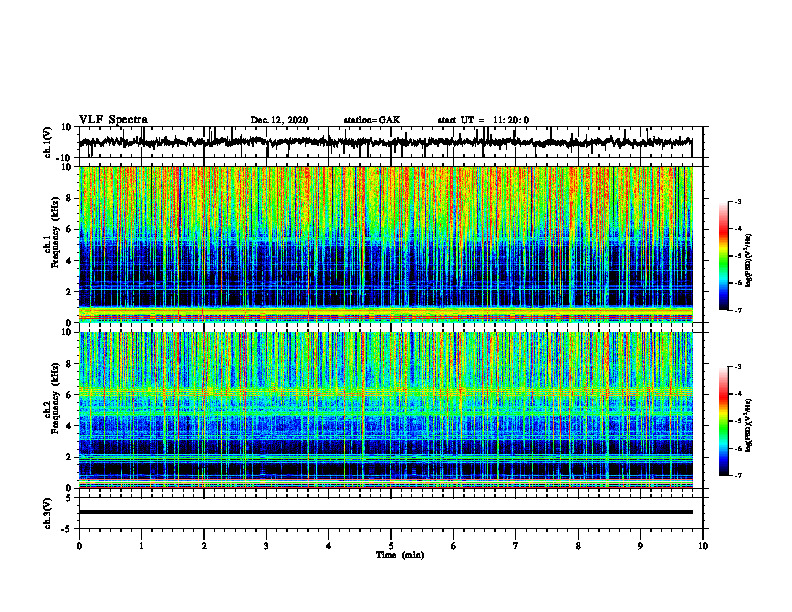Viewport: 792px width, 612px height.
Task: Click the date label "Dec. 12, 2020"
Action: coord(279,120)
